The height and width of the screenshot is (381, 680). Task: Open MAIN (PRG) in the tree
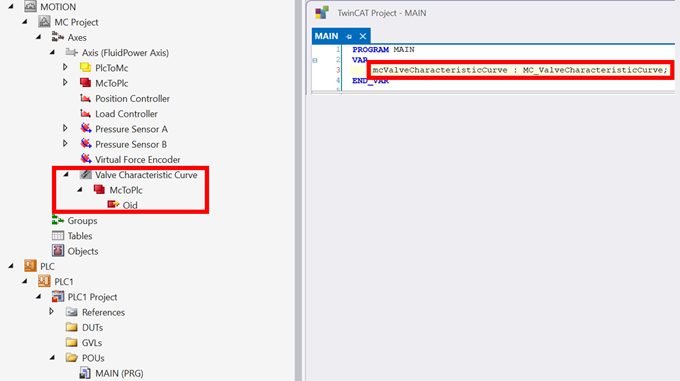pos(119,373)
